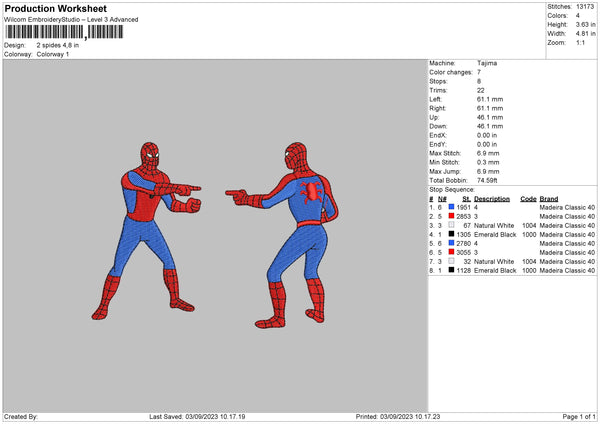Pick the blue swatch in stop row 5
Image resolution: width=600 pixels, height=424 pixels.
[x=452, y=243]
